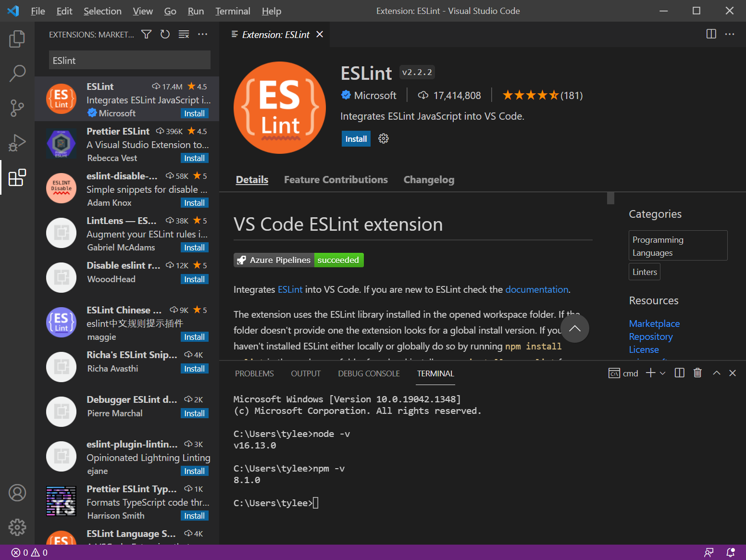Switch to Feature Contributions tab
Screen dimensions: 746x560
(336, 180)
